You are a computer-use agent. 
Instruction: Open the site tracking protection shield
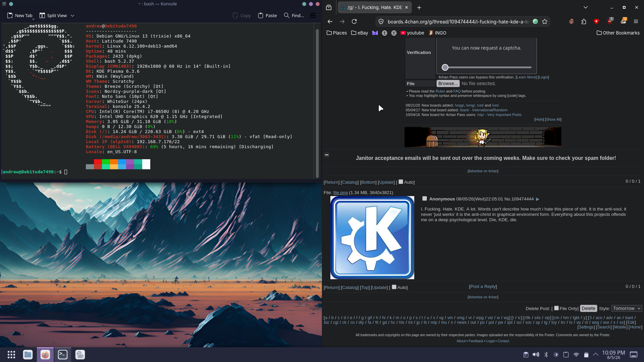coord(381,21)
